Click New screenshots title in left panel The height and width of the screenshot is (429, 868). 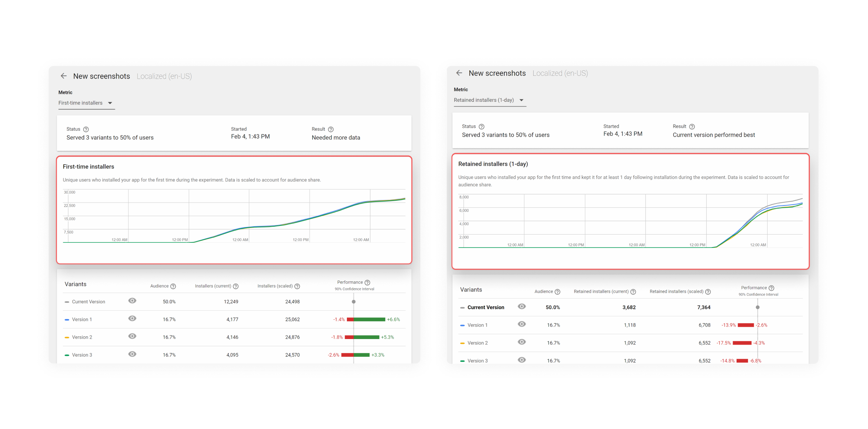(x=101, y=76)
